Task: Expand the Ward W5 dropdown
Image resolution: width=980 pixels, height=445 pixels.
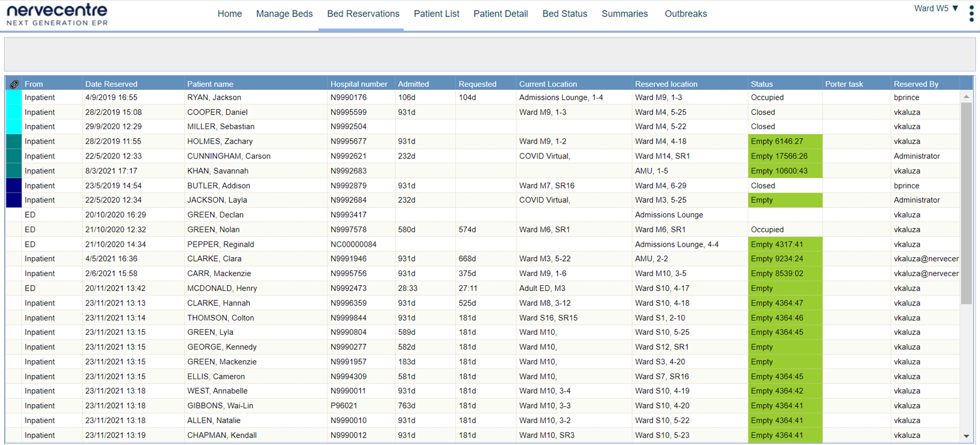Action: tap(936, 9)
